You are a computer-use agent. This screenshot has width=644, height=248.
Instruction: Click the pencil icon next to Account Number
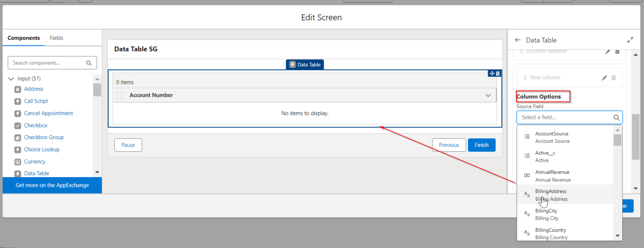[608, 51]
